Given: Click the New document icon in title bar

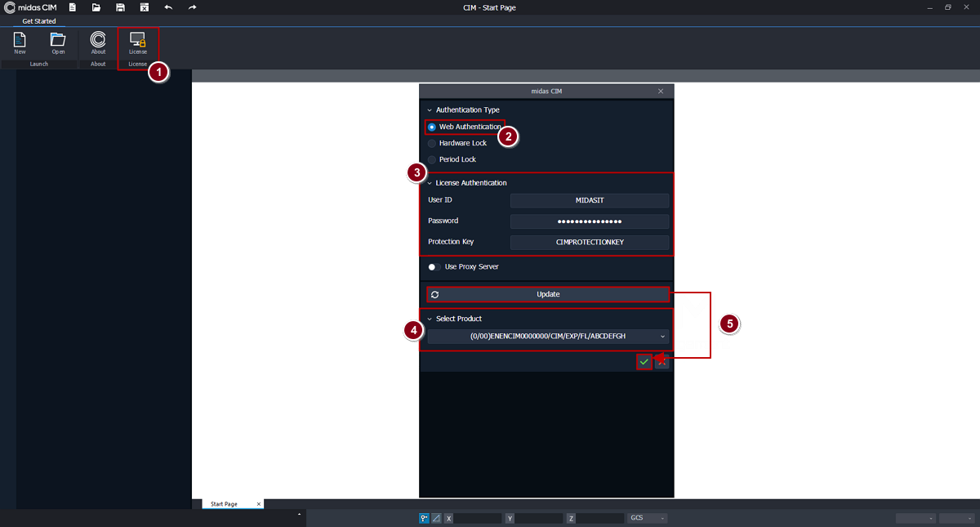Looking at the screenshot, I should (x=73, y=7).
